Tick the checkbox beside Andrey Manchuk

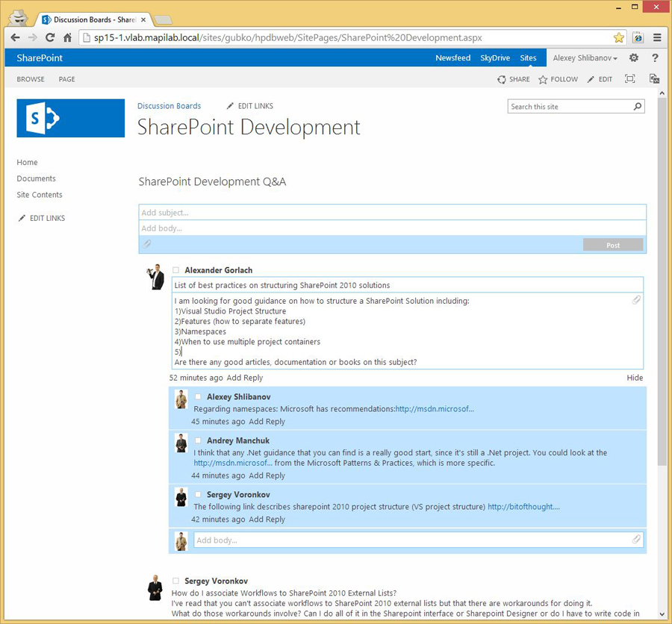(x=198, y=440)
